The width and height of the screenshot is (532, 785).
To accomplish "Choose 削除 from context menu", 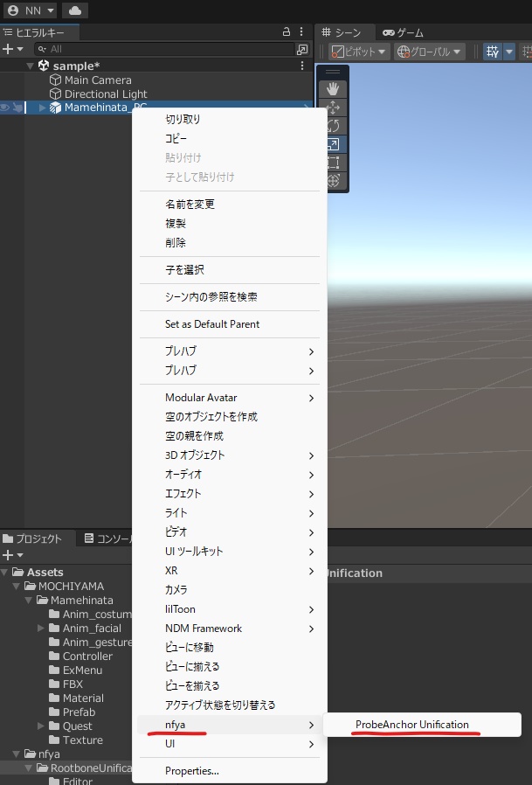I will pos(229,242).
